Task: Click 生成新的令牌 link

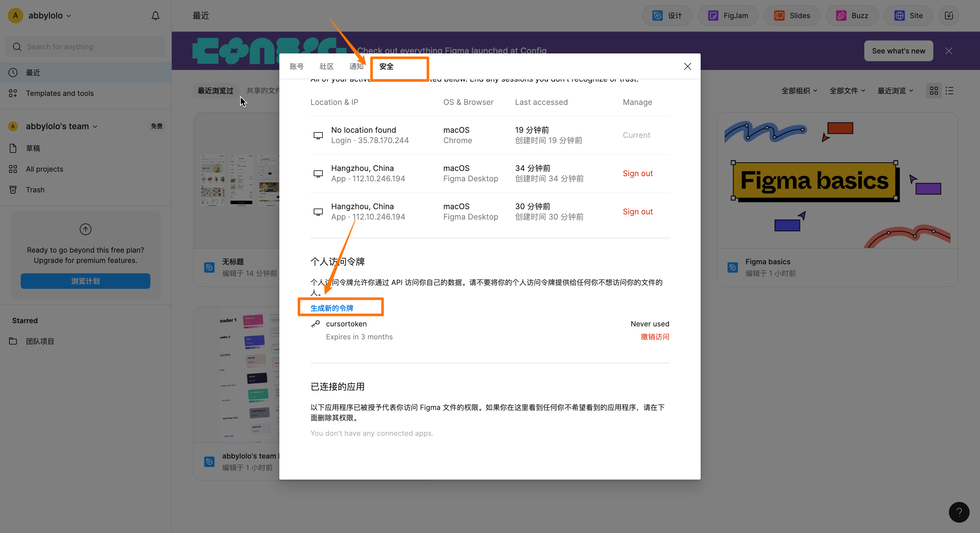Action: pos(332,308)
